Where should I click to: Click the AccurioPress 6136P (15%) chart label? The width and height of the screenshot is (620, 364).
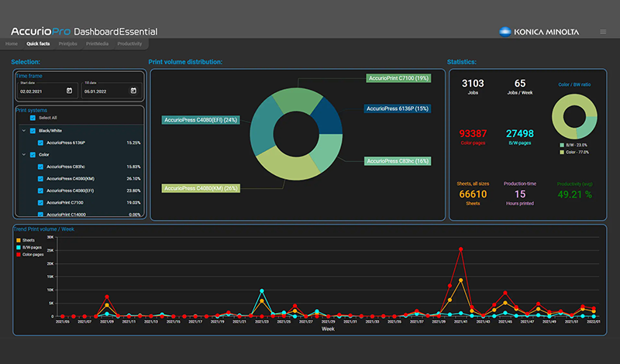coord(398,108)
